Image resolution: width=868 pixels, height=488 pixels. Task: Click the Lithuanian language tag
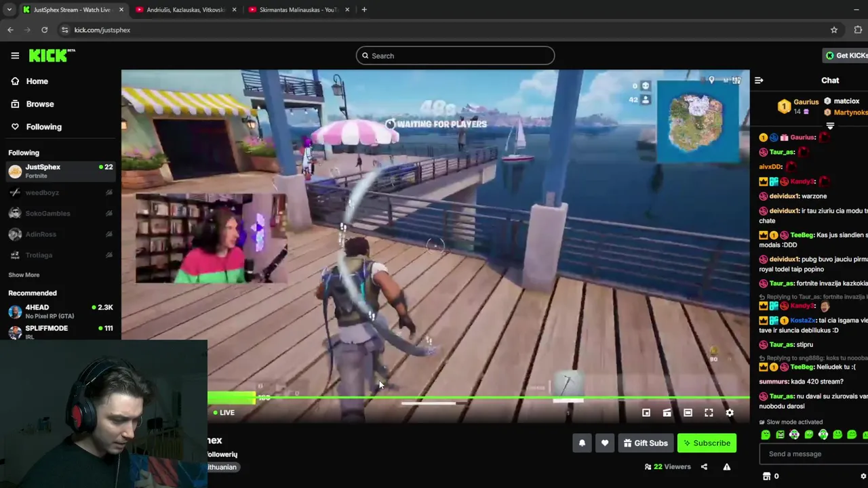pos(223,467)
